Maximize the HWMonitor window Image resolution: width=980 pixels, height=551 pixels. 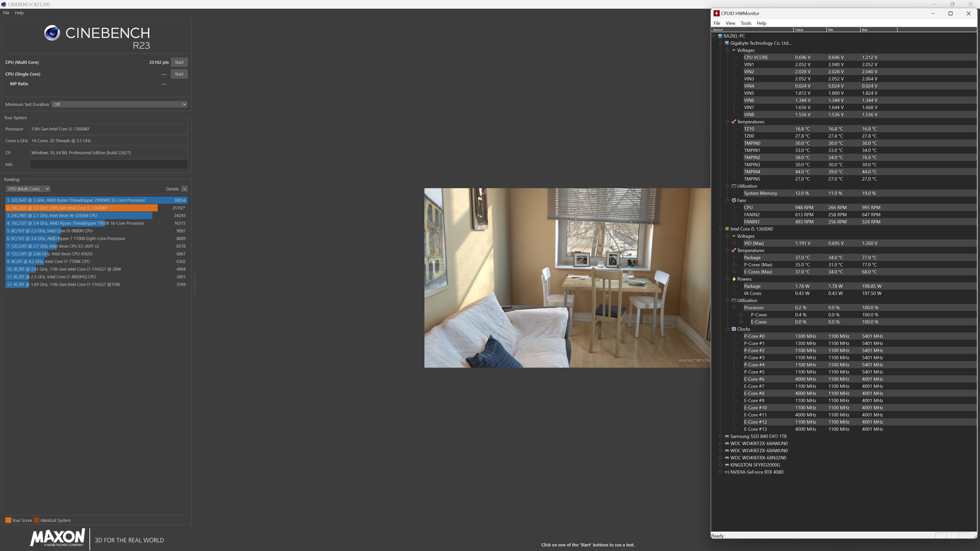950,13
